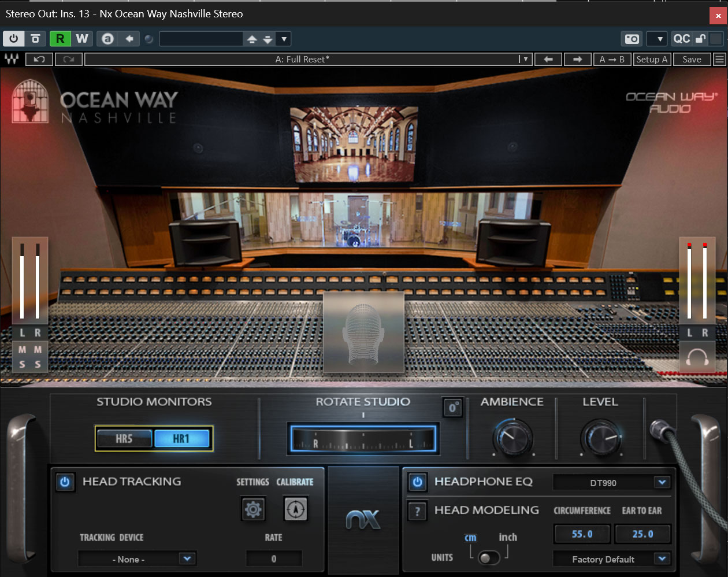Take plugin snapshot with camera icon

[x=632, y=39]
